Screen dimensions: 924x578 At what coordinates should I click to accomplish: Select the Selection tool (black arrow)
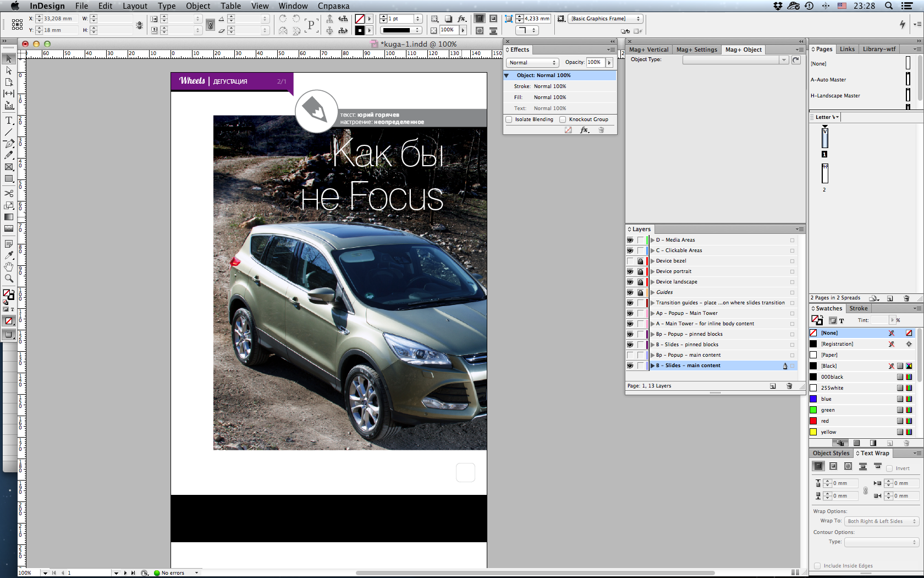pos(9,59)
